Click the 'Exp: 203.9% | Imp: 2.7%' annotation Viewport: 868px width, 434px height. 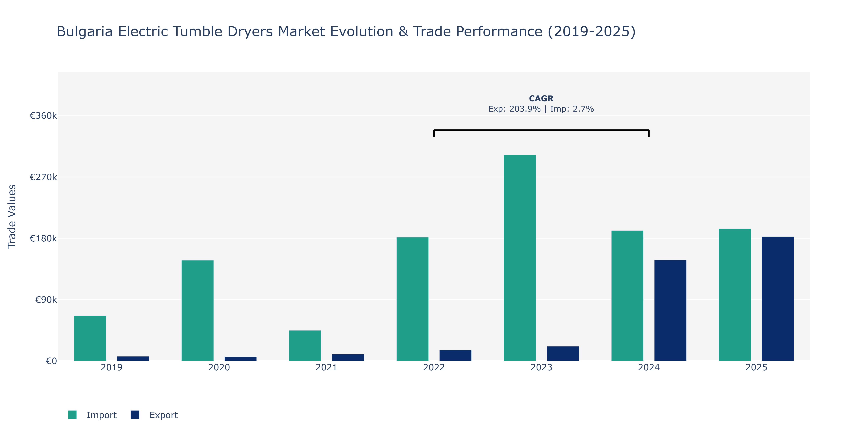(541, 109)
